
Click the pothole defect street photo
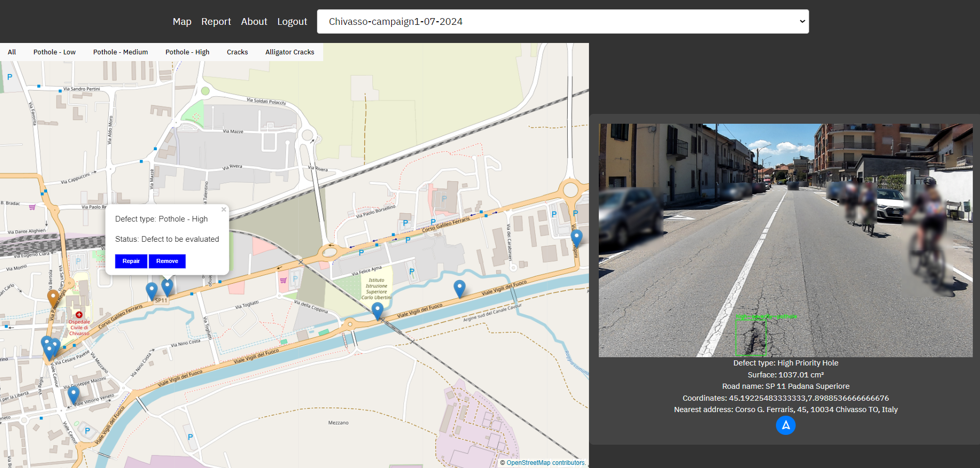pyautogui.click(x=785, y=240)
